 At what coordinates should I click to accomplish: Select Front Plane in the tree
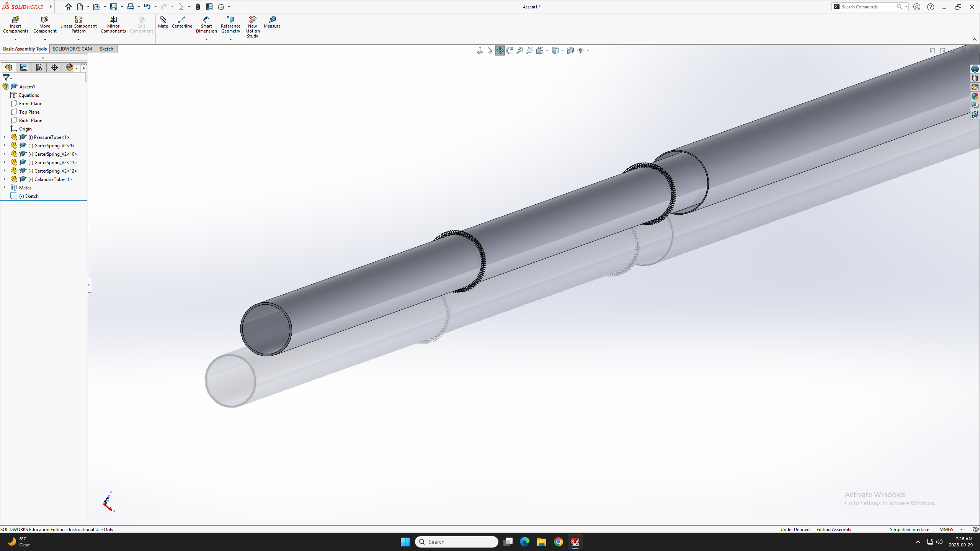31,104
